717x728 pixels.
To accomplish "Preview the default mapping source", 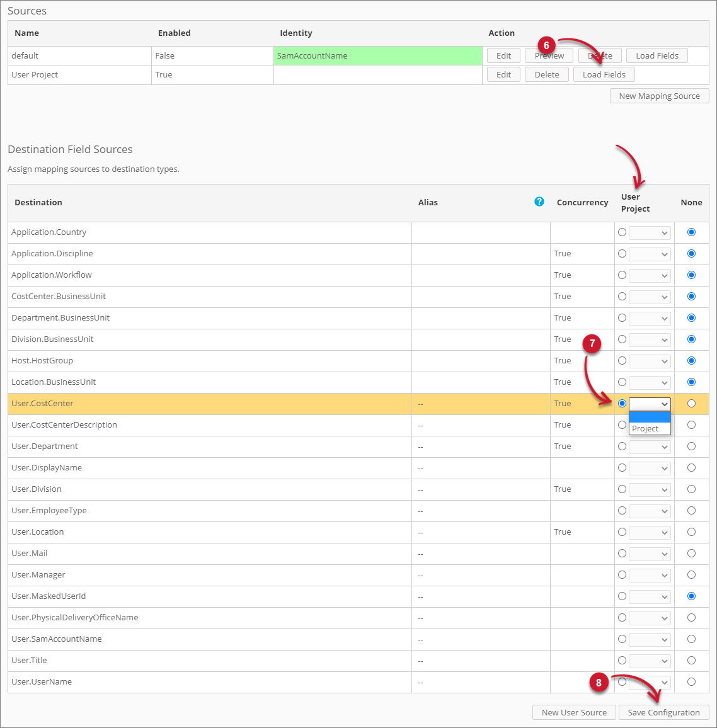I will point(548,55).
